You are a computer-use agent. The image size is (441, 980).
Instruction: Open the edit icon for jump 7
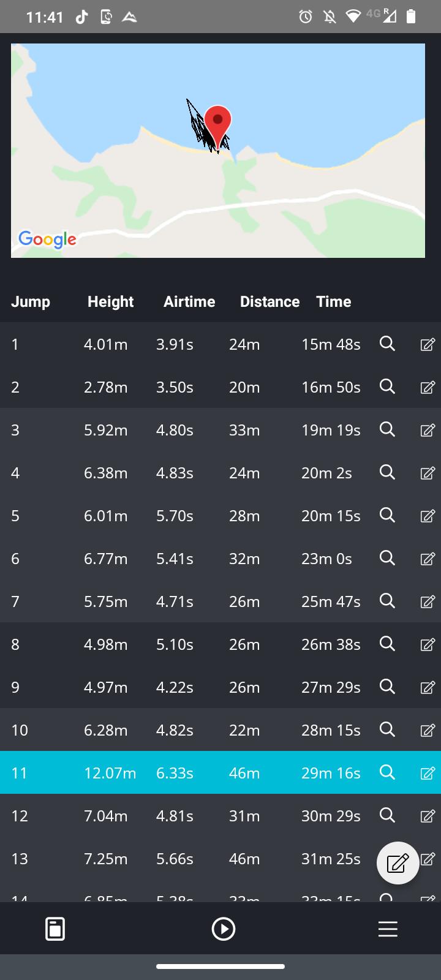tap(428, 601)
